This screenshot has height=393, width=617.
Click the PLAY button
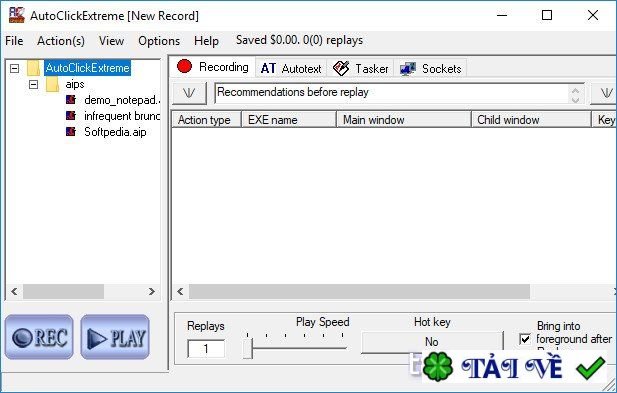(x=115, y=337)
